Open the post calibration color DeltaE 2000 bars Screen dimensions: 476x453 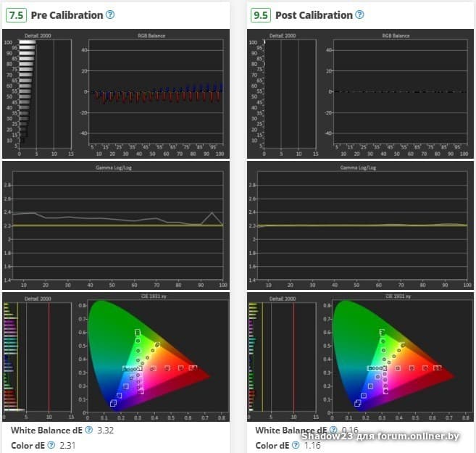(283, 357)
